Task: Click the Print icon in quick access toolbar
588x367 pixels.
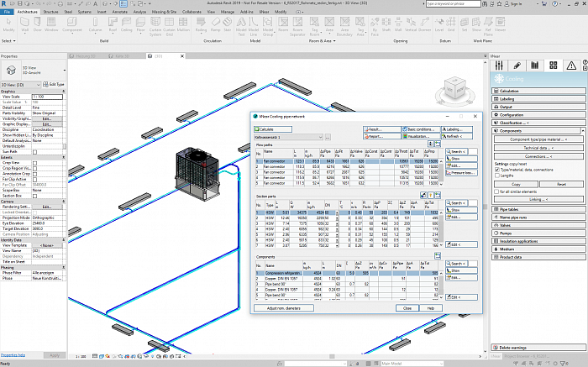Action: pos(60,3)
